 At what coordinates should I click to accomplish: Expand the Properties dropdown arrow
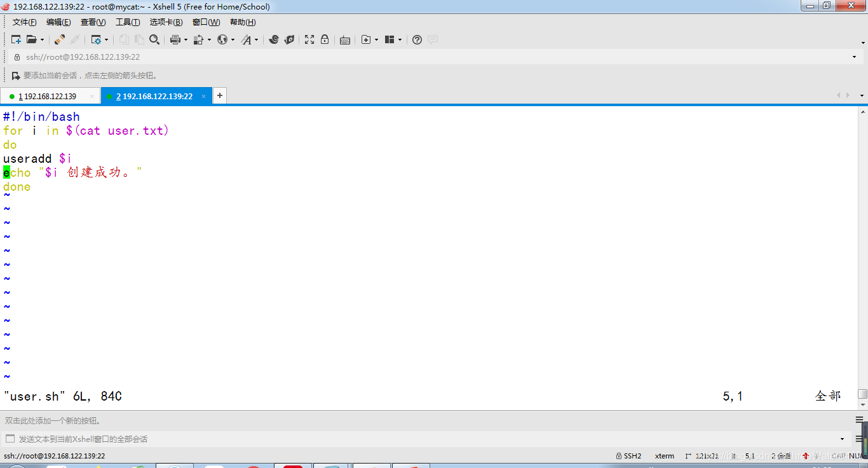[x=106, y=39]
